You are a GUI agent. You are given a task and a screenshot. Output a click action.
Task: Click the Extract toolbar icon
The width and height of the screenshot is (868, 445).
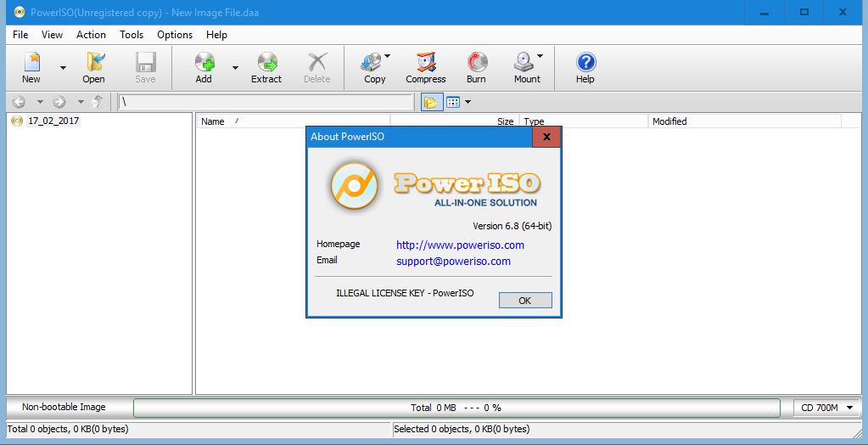(x=266, y=67)
